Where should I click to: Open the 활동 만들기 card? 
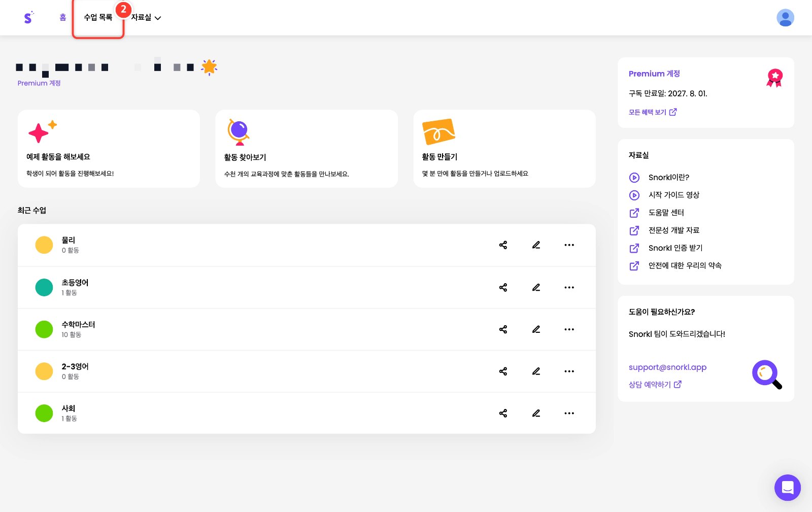(504, 149)
